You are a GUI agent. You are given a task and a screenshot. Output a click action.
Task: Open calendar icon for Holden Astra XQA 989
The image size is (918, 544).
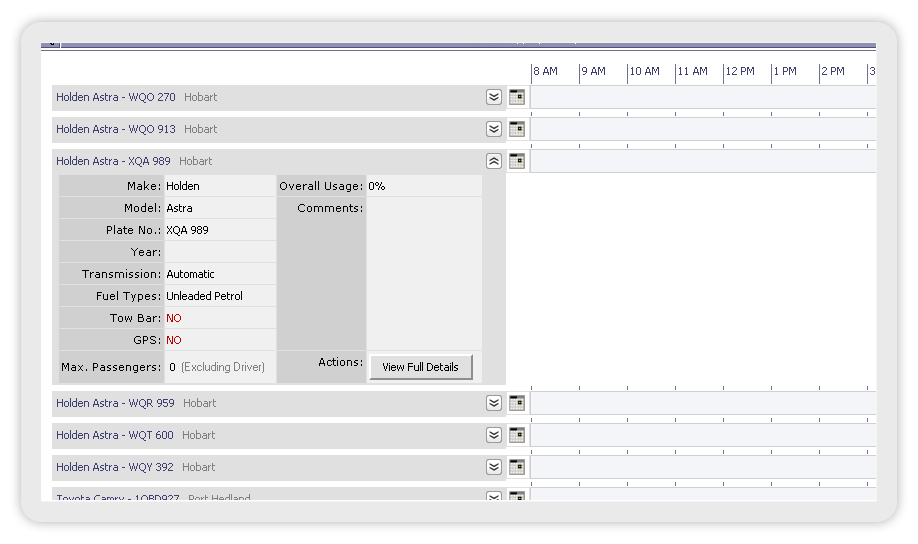517,161
